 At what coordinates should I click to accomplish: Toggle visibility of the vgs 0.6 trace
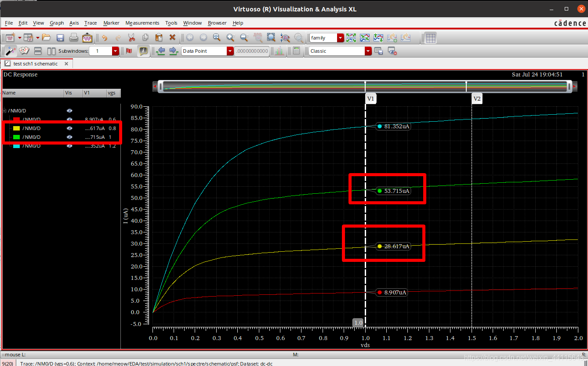[x=69, y=120]
